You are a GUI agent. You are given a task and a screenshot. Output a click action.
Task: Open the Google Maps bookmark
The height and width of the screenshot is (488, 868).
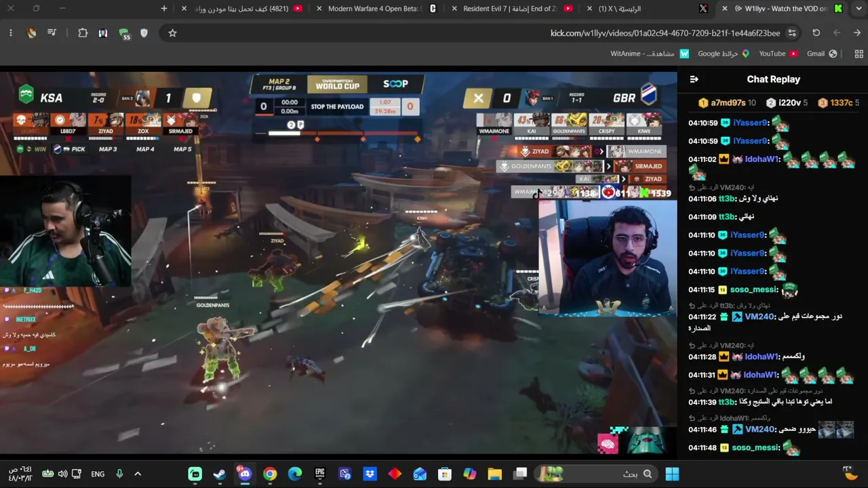coord(724,54)
